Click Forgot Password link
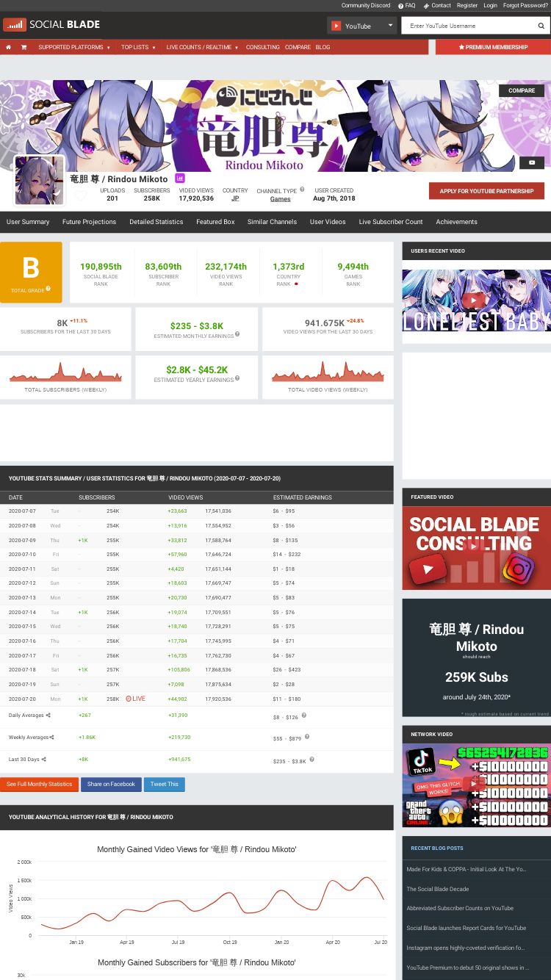 pyautogui.click(x=525, y=5)
